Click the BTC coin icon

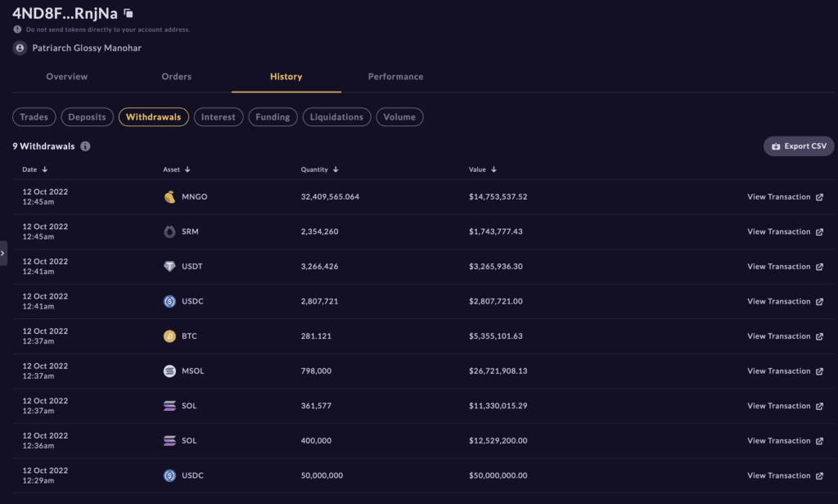(x=169, y=336)
